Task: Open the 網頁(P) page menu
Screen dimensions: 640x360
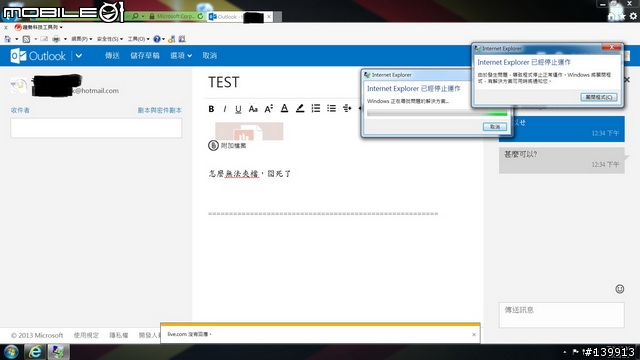Action: [82, 39]
